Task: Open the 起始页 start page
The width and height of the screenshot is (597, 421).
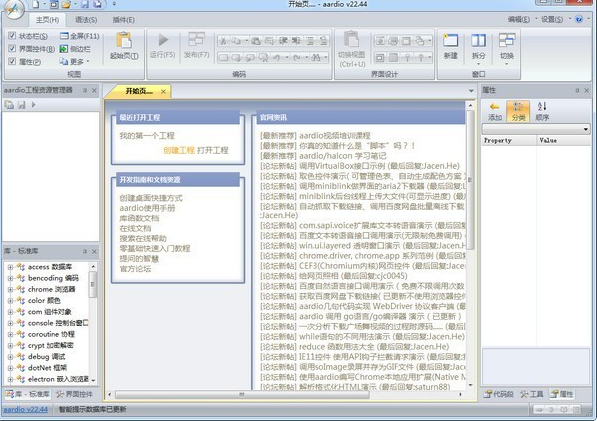Action: (124, 46)
